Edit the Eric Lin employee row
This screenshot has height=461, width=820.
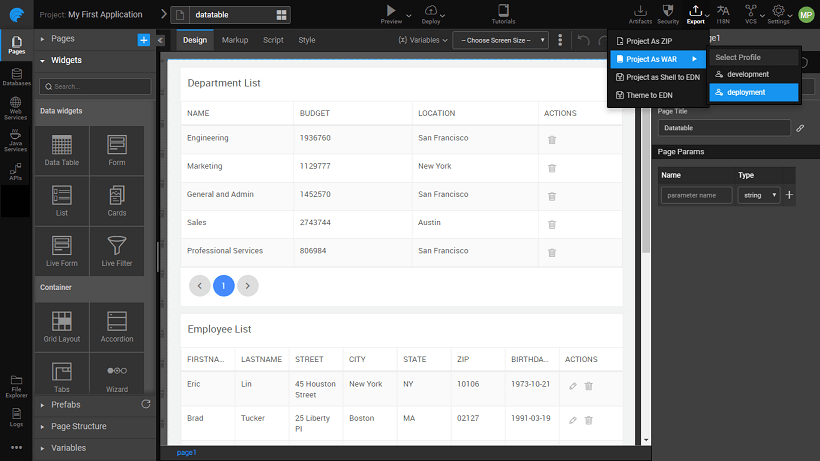tap(572, 386)
